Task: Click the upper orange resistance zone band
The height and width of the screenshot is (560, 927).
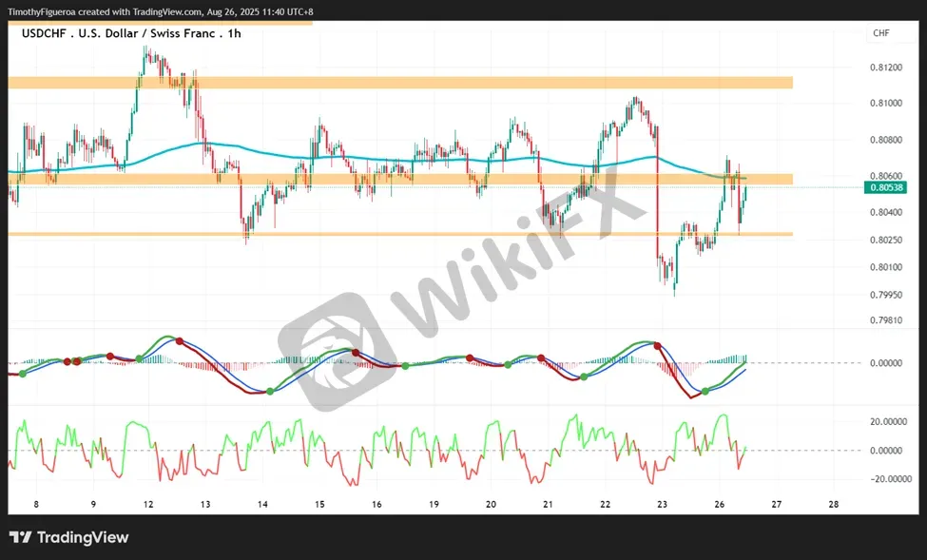Action: coord(400,82)
